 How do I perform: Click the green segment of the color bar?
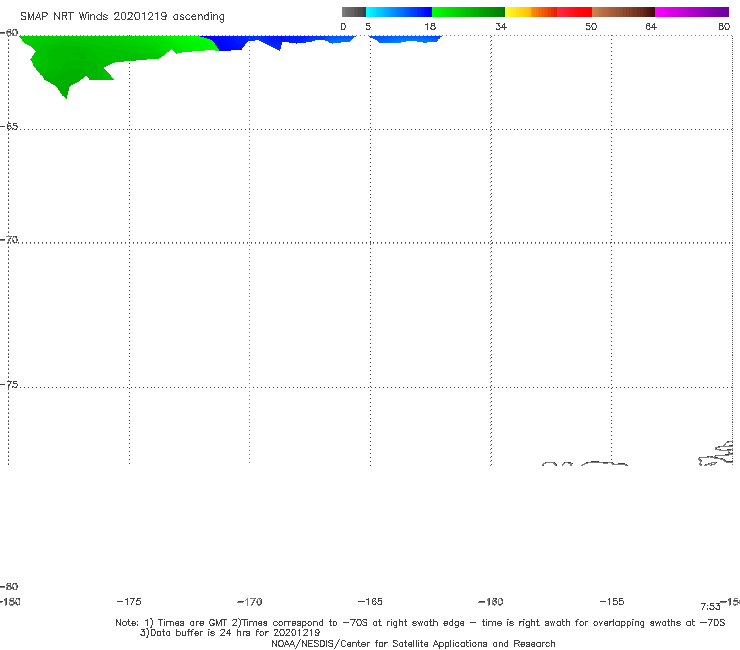pos(468,12)
